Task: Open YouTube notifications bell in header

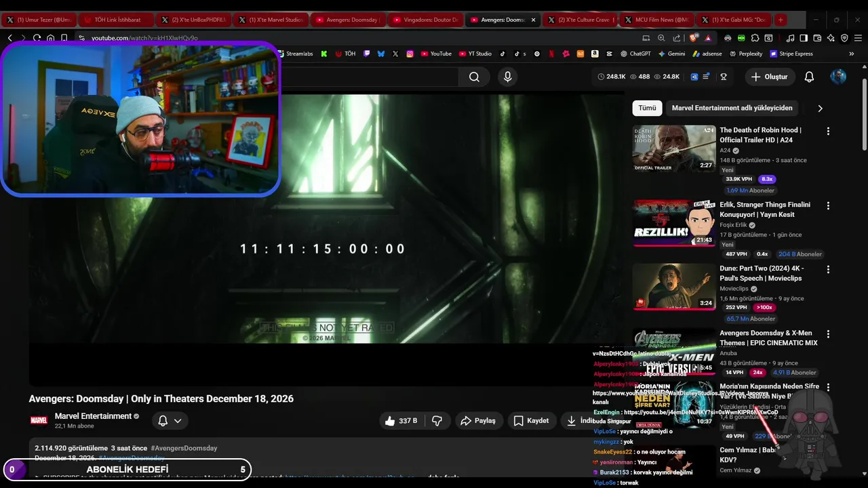Action: [x=809, y=77]
